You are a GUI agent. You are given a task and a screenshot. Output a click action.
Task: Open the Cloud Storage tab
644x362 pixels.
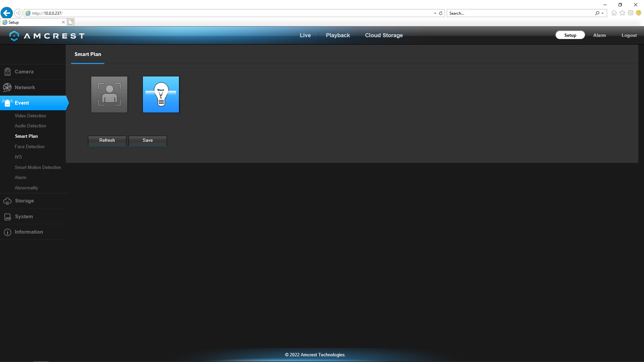[x=384, y=35]
